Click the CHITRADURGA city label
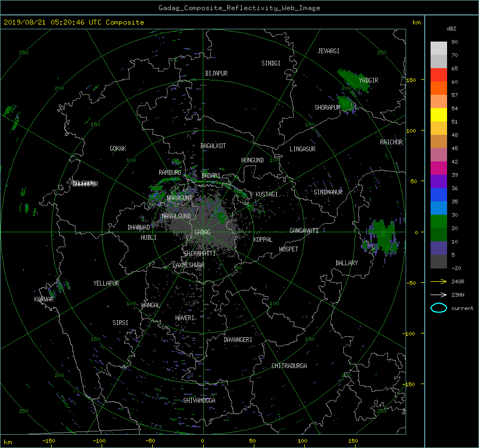The height and width of the screenshot is (448, 479). tap(289, 366)
